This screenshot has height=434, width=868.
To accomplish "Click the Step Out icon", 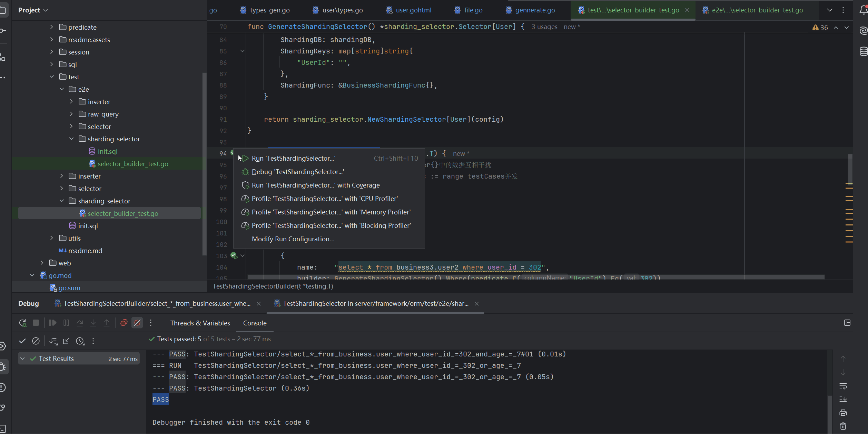I will pos(107,323).
